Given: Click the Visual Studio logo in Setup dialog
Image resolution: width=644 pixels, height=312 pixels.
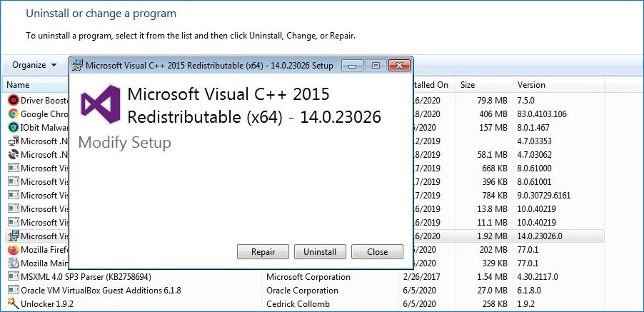Looking at the screenshot, I should [101, 104].
